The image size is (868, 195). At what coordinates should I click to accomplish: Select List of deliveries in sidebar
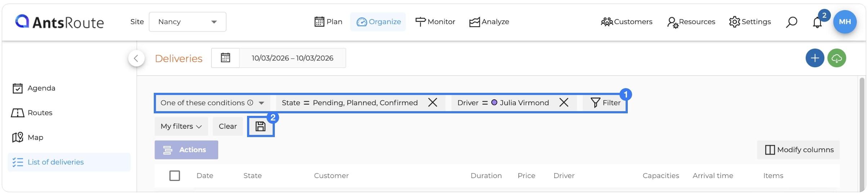pos(69,162)
